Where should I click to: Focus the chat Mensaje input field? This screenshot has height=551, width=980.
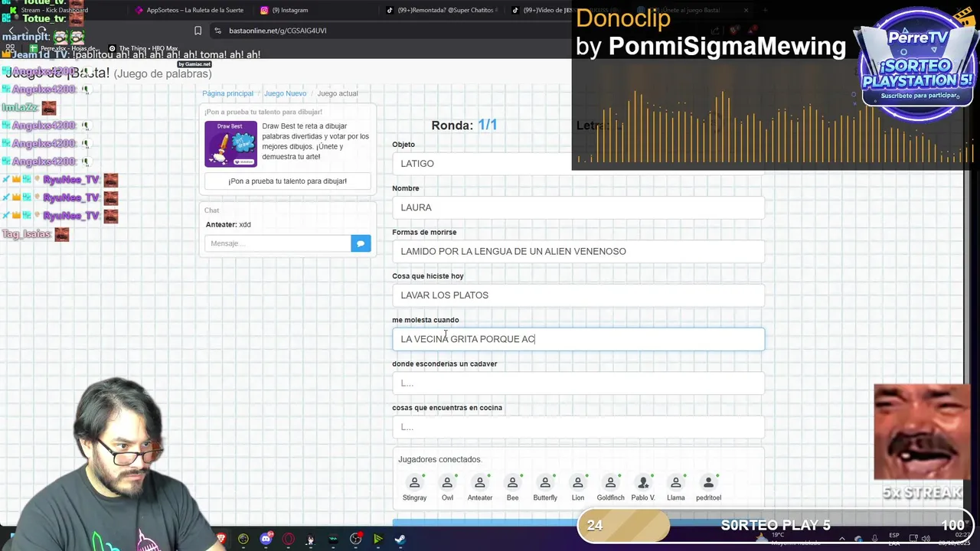(x=277, y=243)
